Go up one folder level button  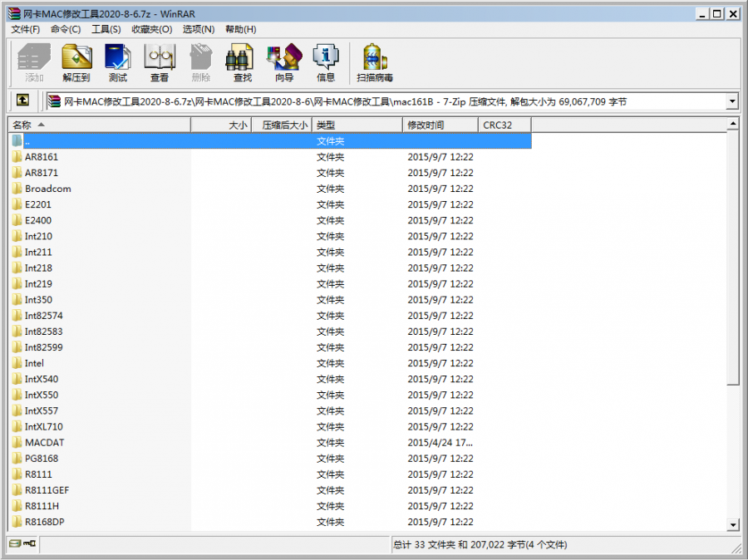(x=22, y=101)
